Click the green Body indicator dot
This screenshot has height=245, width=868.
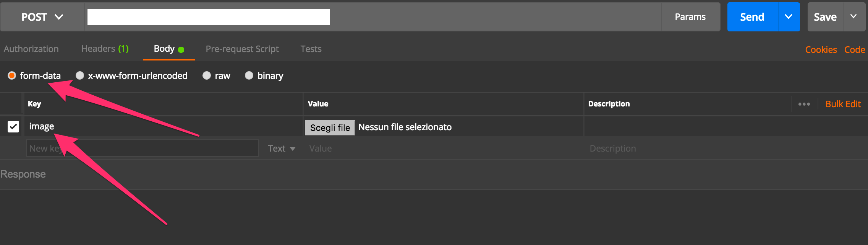(181, 50)
